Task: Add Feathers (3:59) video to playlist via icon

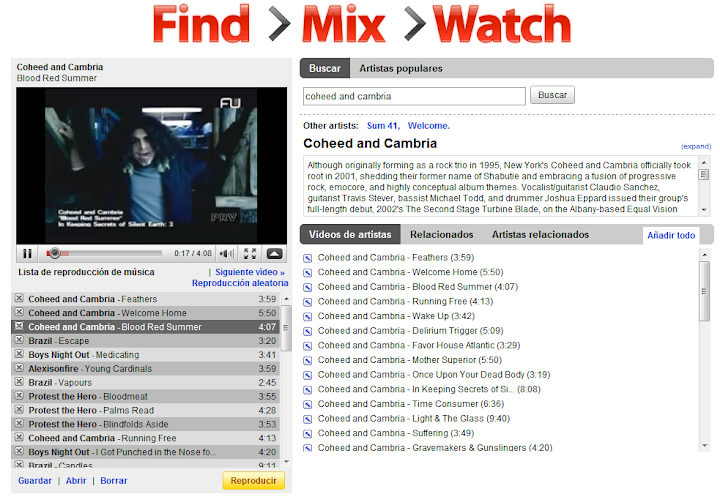Action: tap(308, 258)
